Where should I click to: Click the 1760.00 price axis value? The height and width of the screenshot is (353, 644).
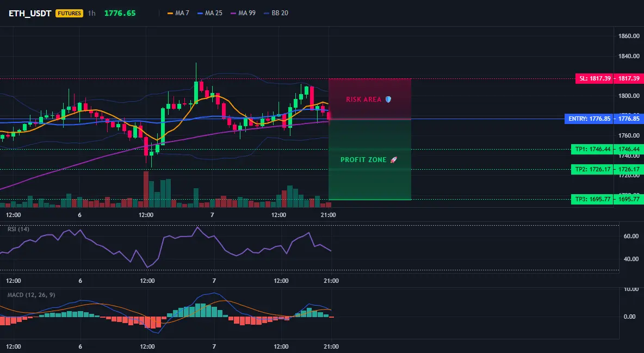pyautogui.click(x=629, y=135)
